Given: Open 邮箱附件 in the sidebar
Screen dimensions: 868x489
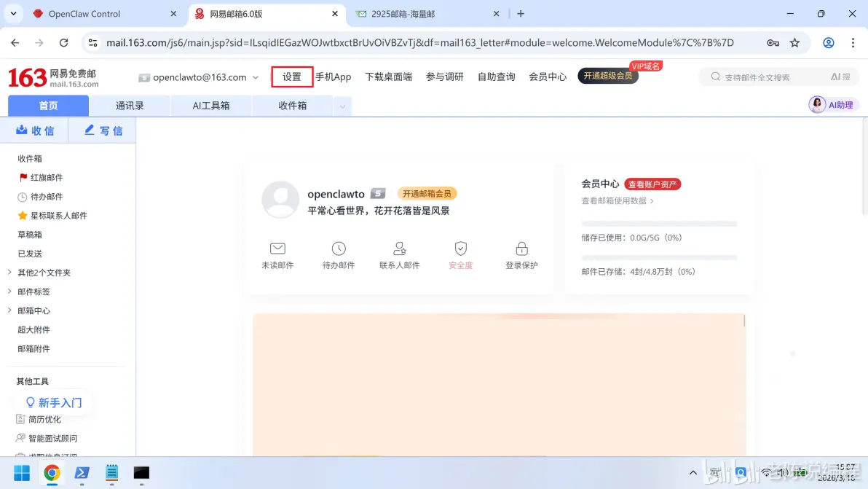Looking at the screenshot, I should [x=33, y=348].
